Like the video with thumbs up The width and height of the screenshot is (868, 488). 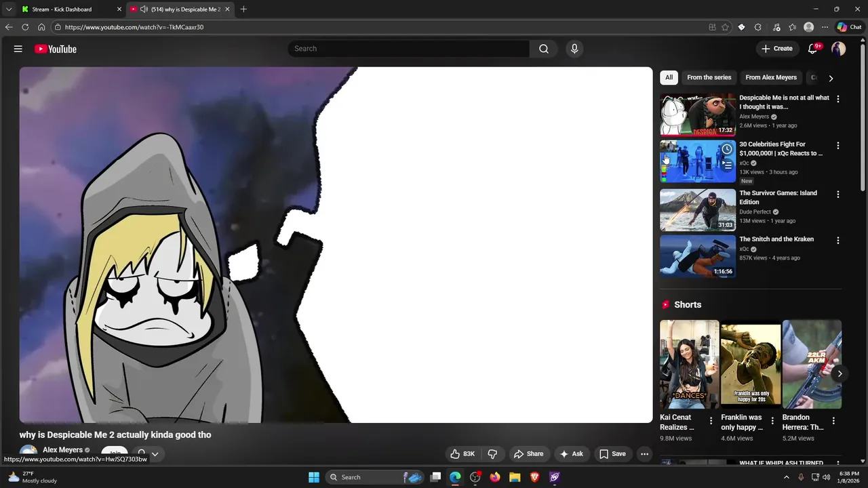click(x=462, y=454)
